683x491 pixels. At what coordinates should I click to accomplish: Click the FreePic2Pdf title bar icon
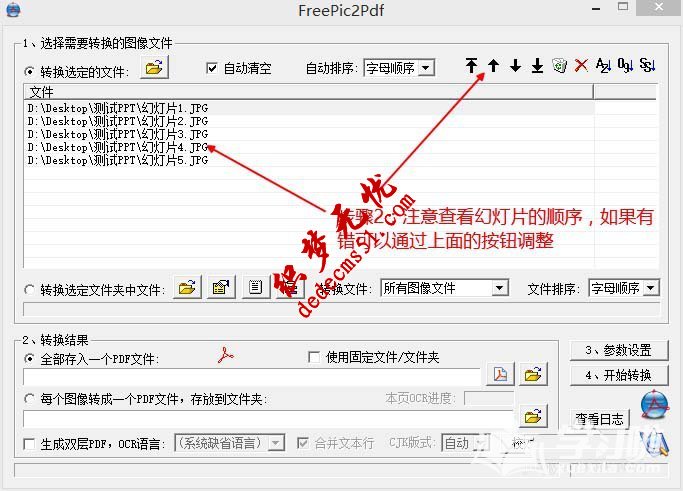click(x=13, y=9)
